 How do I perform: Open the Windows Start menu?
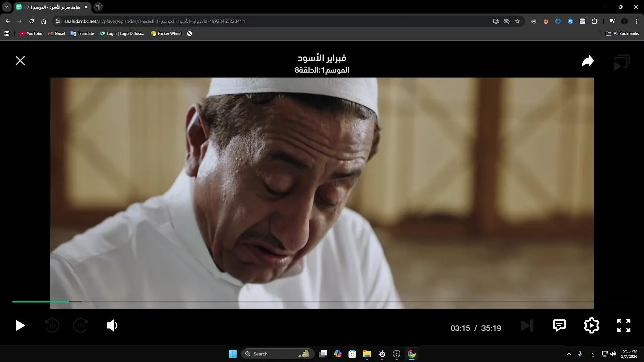tap(233, 354)
